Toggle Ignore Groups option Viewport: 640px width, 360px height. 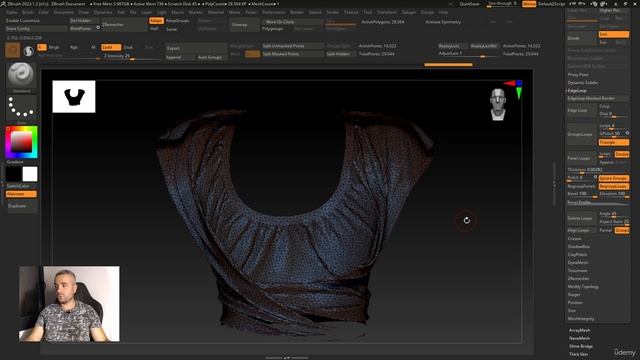coord(613,178)
